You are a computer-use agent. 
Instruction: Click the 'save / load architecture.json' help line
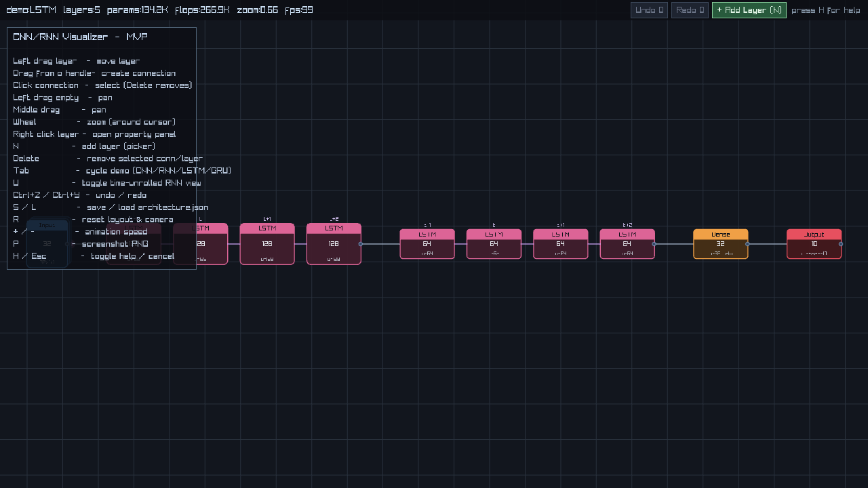pyautogui.click(x=148, y=207)
